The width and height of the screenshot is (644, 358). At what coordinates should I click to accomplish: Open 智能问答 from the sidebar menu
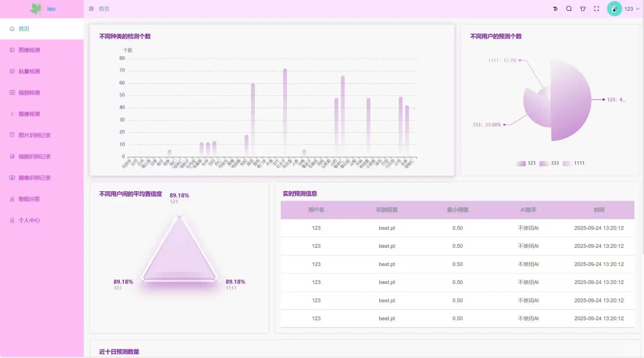12,199
